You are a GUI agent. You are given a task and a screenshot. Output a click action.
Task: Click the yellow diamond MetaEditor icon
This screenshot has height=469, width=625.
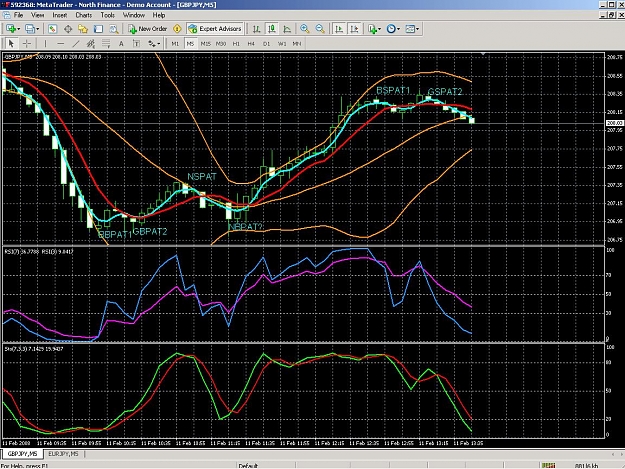(x=177, y=29)
